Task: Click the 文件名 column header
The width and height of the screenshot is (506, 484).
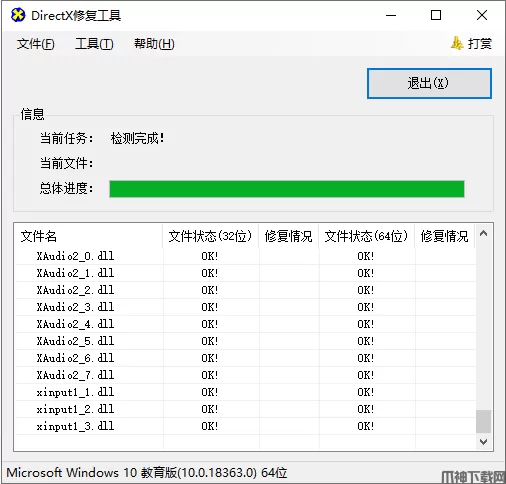Action: pyautogui.click(x=88, y=236)
